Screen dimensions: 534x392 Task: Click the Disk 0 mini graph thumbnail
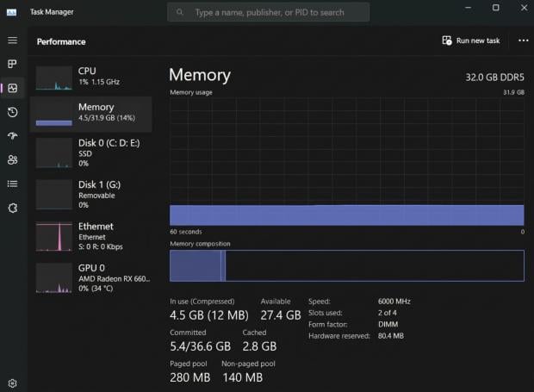(53, 153)
